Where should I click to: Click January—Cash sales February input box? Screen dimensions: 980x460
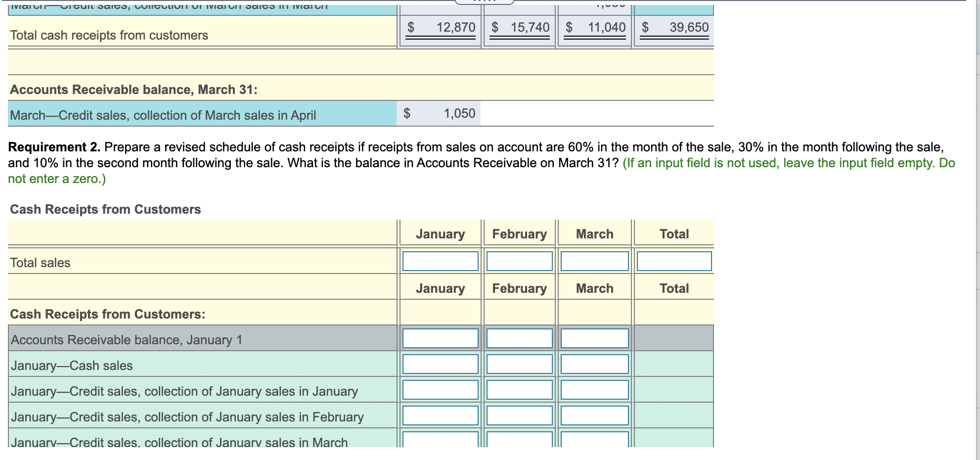coord(520,364)
